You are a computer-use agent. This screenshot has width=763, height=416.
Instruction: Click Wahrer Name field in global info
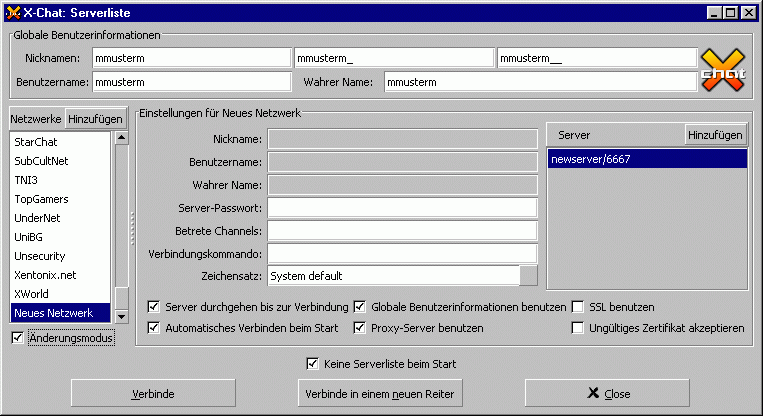click(x=541, y=82)
